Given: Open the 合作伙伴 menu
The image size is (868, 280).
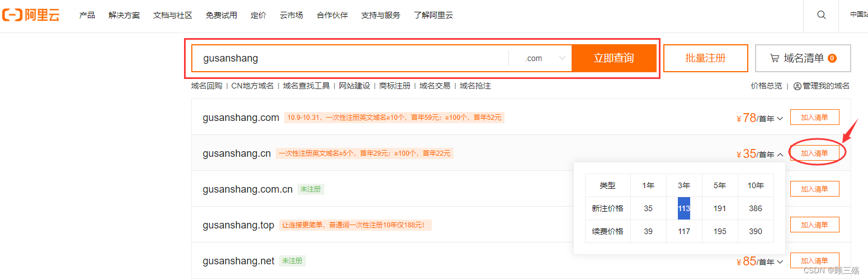Looking at the screenshot, I should [332, 15].
